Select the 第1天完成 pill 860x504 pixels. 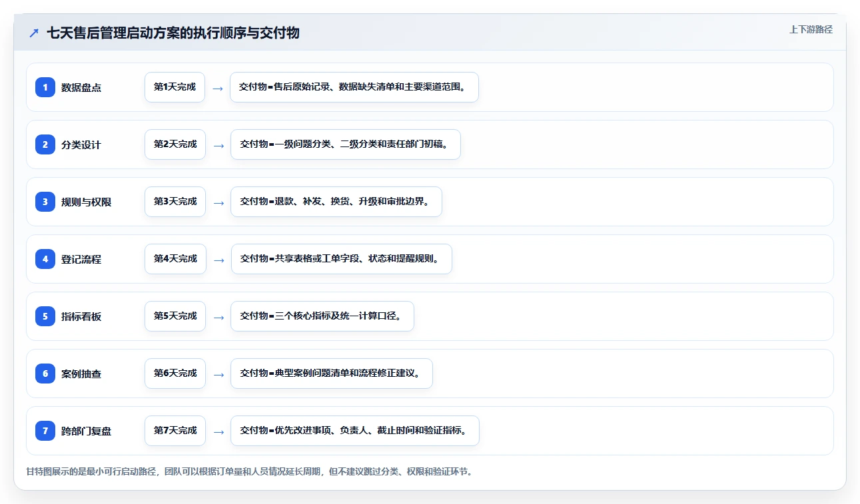(175, 87)
